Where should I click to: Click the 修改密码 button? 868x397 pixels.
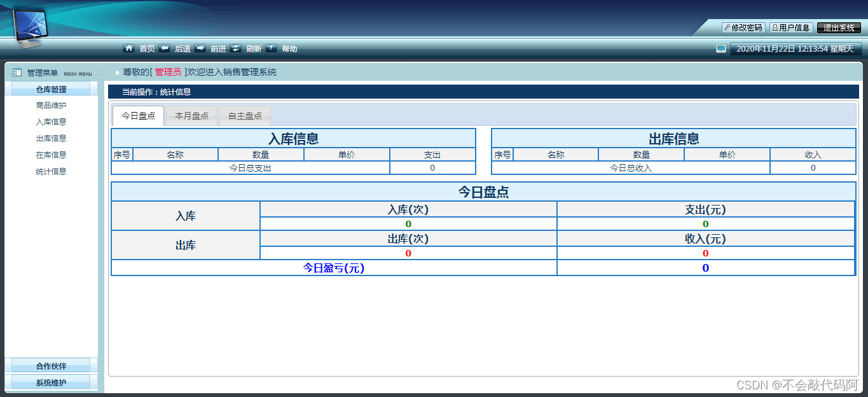coord(743,28)
